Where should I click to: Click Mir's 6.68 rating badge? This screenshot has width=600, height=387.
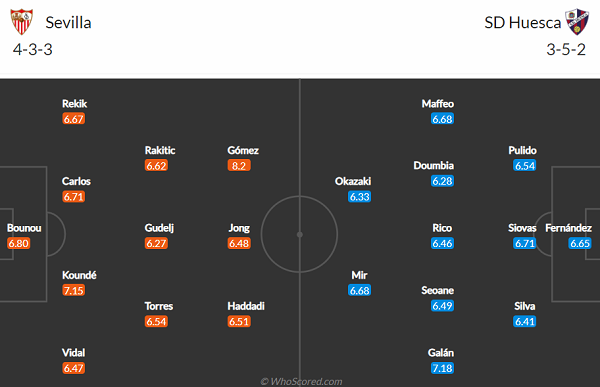click(x=360, y=291)
